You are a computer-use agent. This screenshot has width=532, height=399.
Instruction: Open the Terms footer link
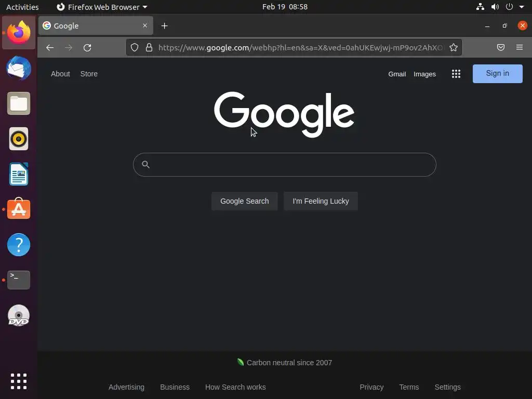click(x=409, y=387)
